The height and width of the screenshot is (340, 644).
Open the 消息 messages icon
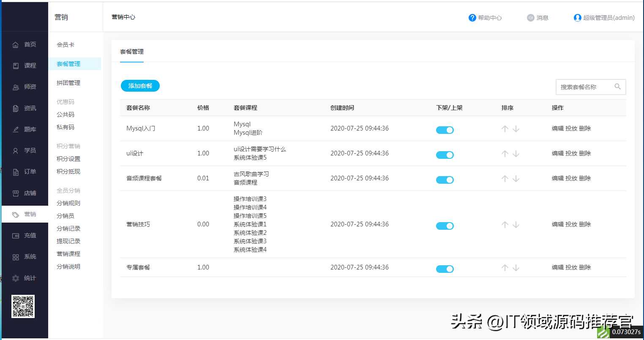pos(531,18)
